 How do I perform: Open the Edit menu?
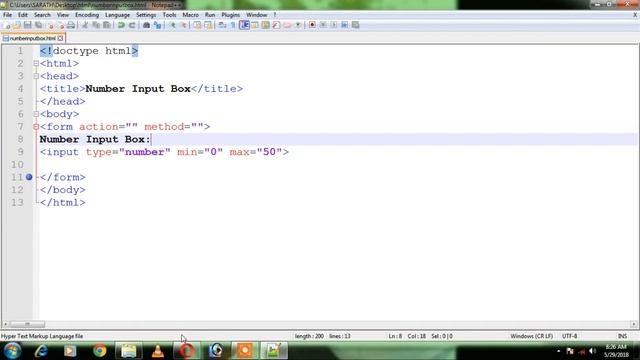[23, 15]
